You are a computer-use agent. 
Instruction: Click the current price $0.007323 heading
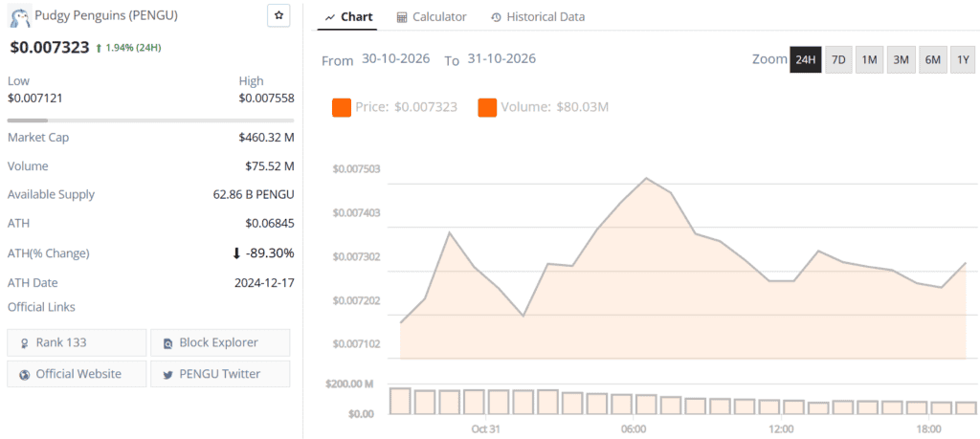(x=49, y=48)
